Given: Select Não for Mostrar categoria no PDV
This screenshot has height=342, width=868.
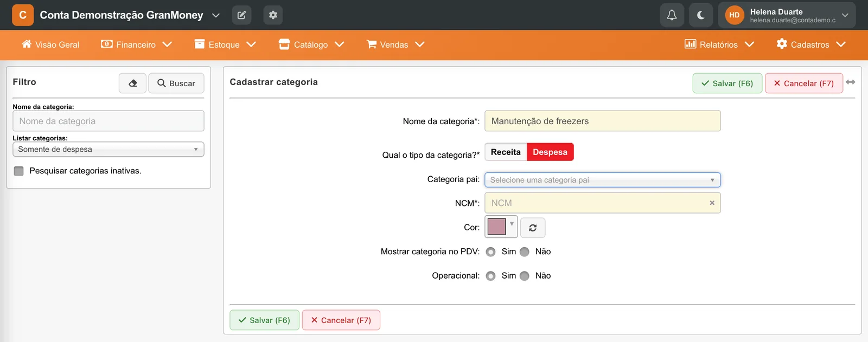Looking at the screenshot, I should tap(525, 252).
